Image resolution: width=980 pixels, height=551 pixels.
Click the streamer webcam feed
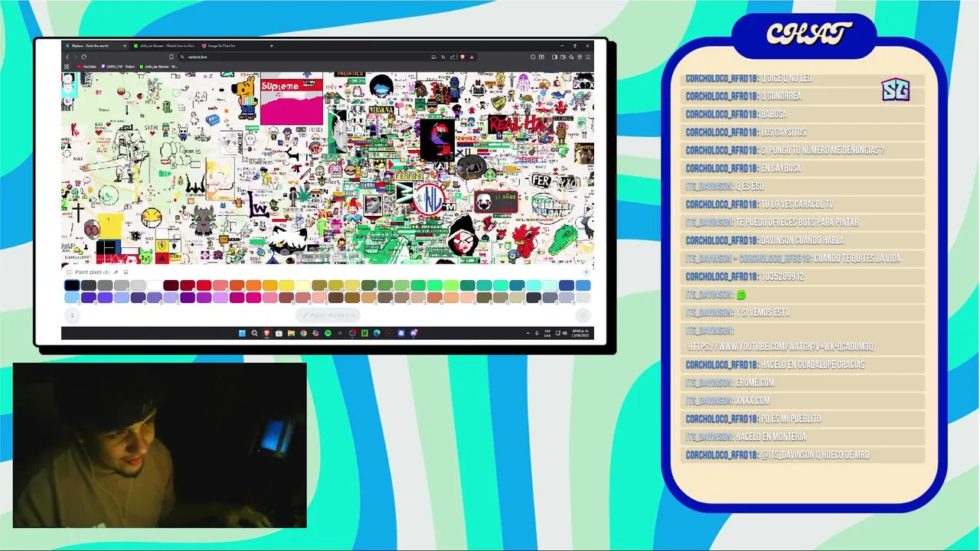[x=159, y=445]
